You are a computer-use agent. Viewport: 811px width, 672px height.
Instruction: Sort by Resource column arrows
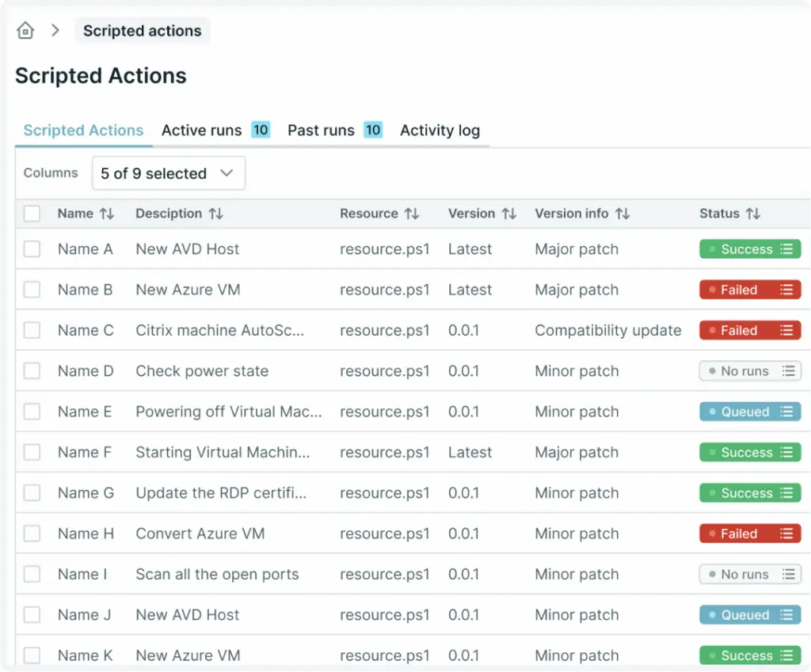411,214
